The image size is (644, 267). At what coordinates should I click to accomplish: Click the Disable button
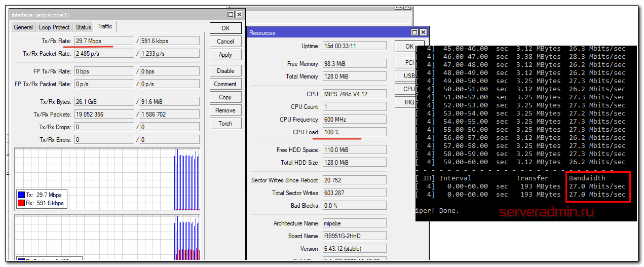pyautogui.click(x=225, y=71)
